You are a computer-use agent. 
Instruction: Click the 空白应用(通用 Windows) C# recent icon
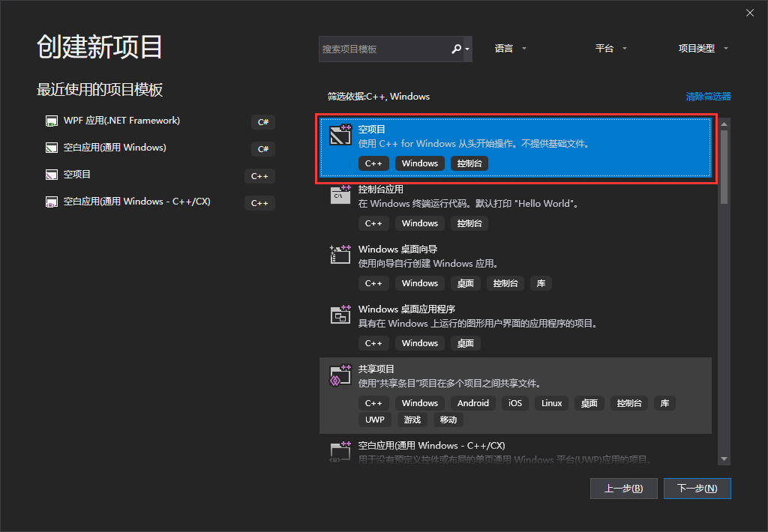(52, 148)
